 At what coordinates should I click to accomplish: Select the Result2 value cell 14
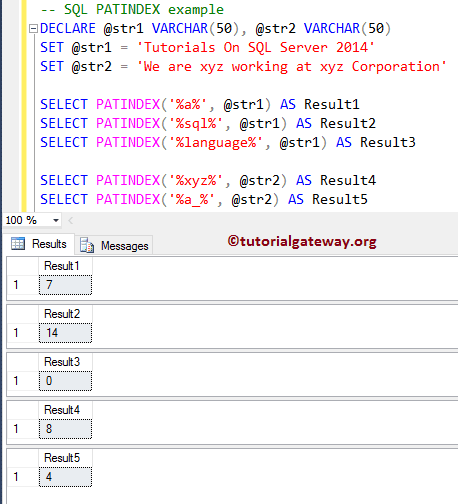point(65,333)
